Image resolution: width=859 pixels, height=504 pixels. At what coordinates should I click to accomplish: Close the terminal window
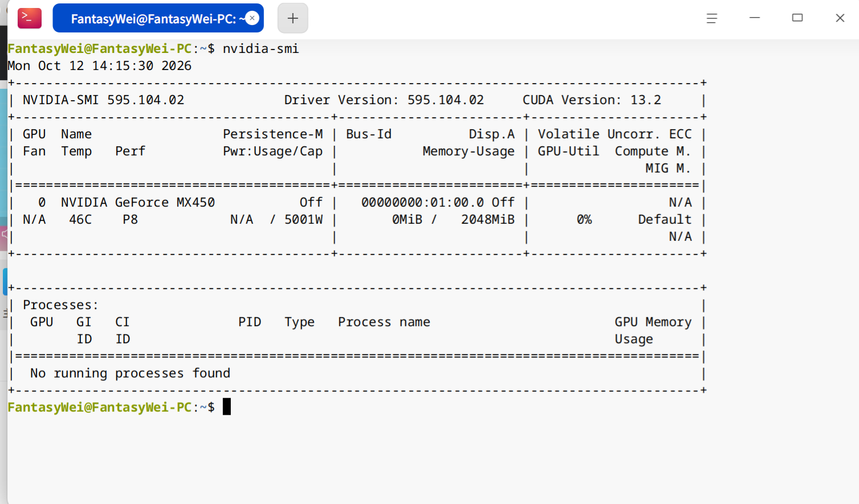(x=840, y=18)
